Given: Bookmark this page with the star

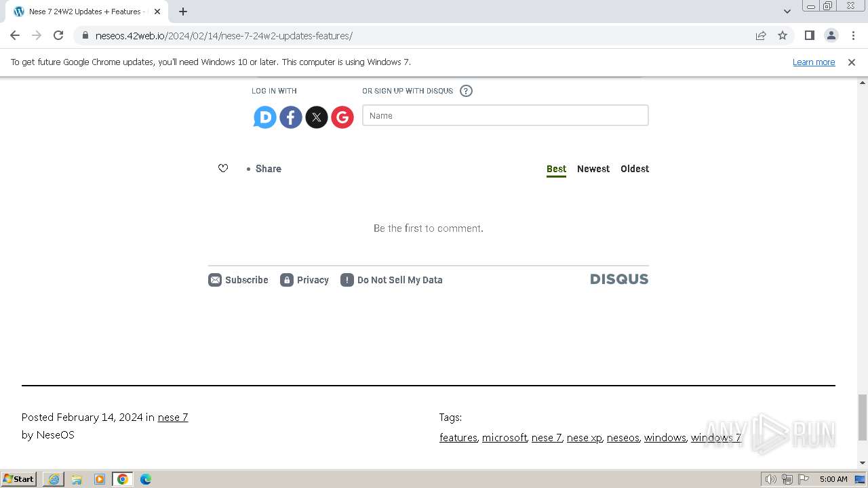Looking at the screenshot, I should click(x=783, y=35).
